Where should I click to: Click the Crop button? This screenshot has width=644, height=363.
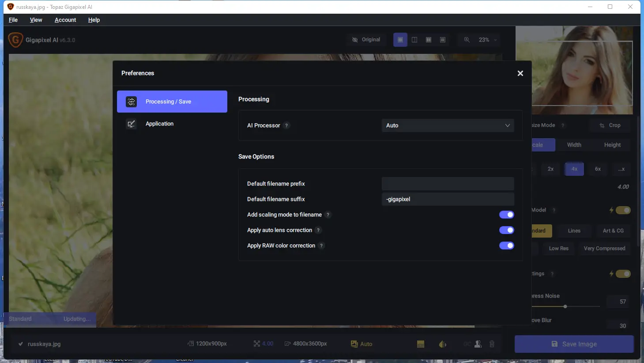click(x=610, y=125)
